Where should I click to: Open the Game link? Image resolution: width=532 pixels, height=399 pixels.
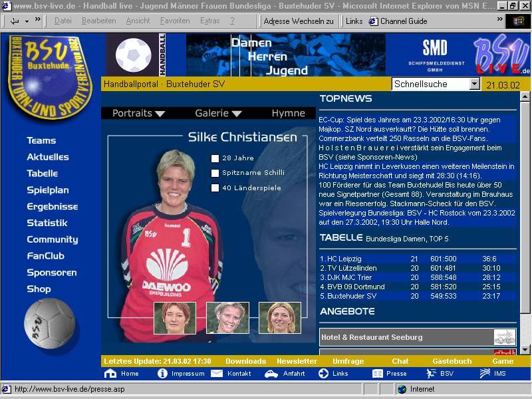point(503,361)
